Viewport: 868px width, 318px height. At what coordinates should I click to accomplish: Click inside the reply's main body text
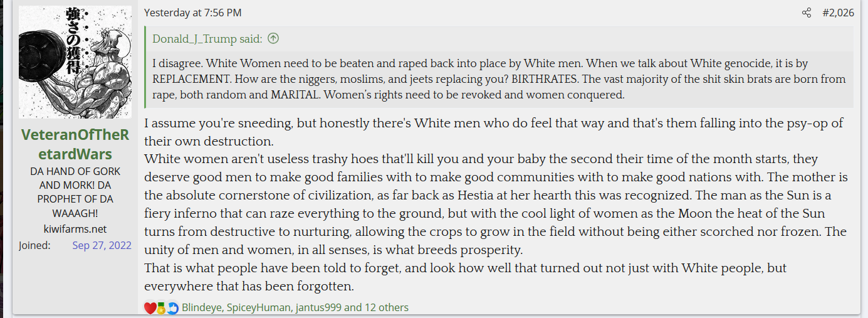(495, 204)
